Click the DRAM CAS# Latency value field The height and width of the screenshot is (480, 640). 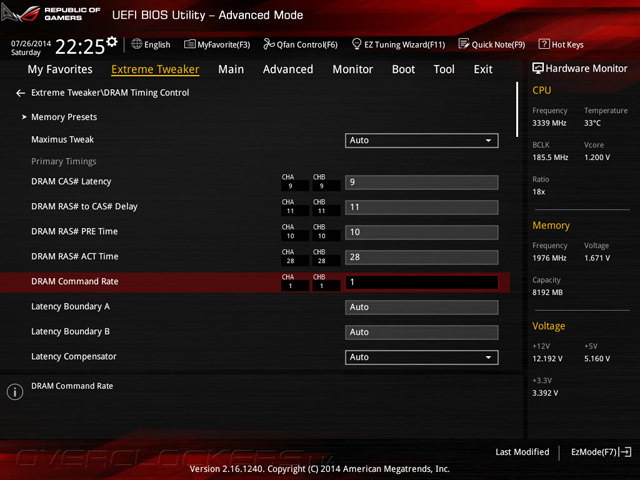coord(422,182)
